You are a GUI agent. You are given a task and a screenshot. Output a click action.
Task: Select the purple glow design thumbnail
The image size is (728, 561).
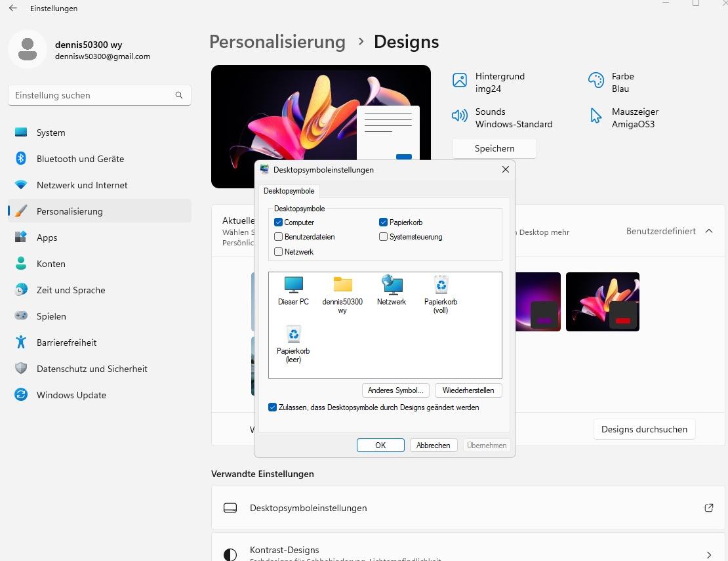[x=538, y=302]
